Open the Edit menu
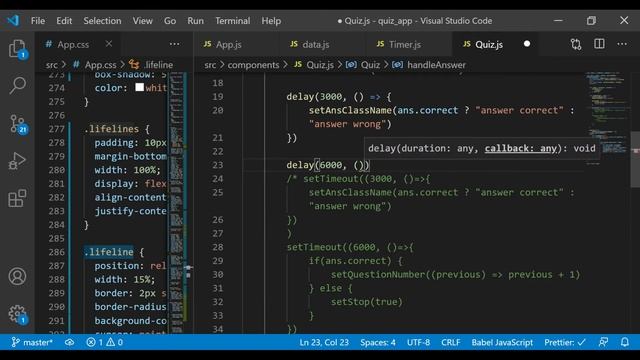Image resolution: width=640 pixels, height=360 pixels. tap(64, 21)
